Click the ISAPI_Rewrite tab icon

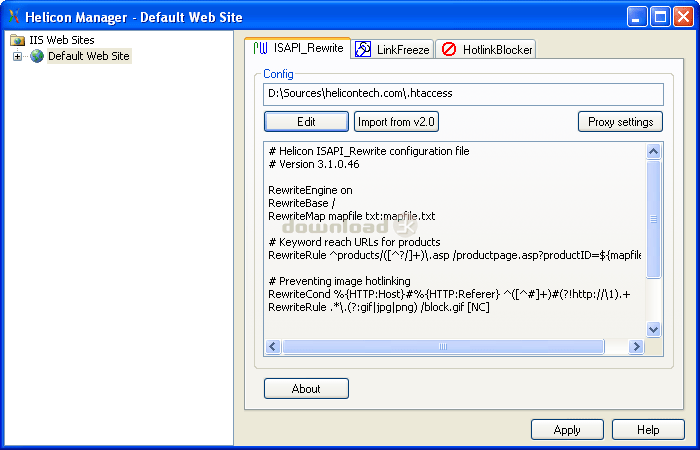tap(260, 48)
